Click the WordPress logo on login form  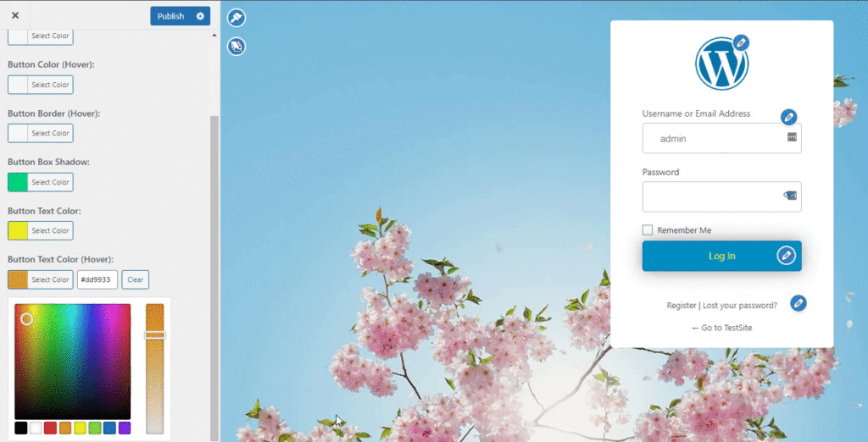tap(722, 64)
